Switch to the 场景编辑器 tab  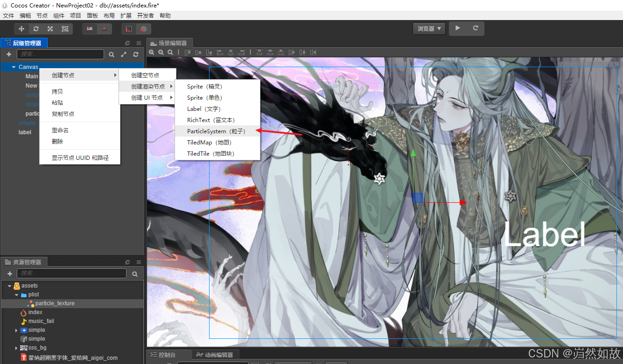pos(169,43)
